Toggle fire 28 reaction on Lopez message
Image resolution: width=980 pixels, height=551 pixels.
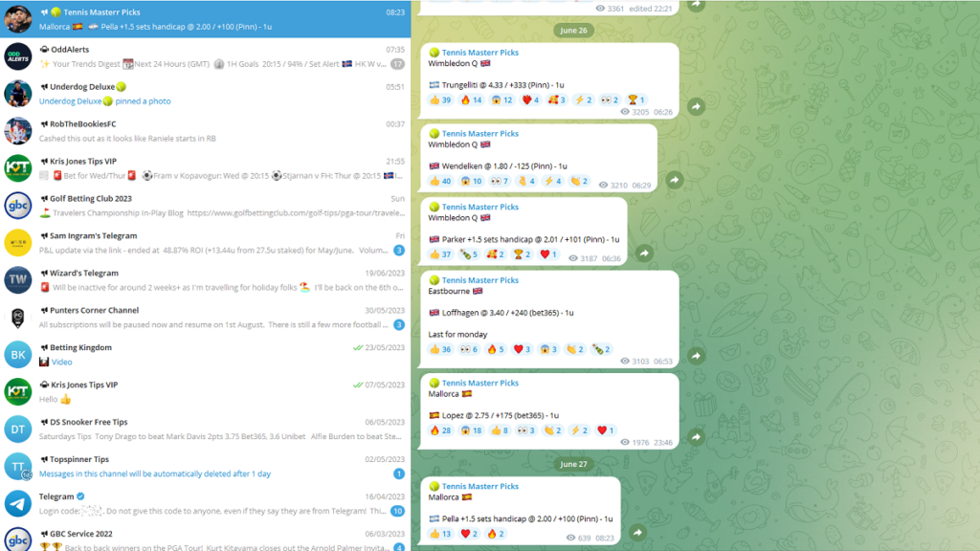tap(440, 430)
